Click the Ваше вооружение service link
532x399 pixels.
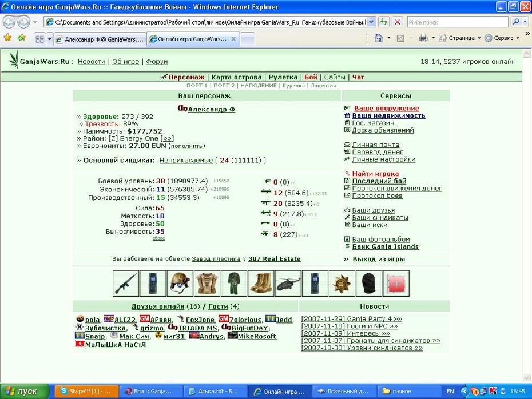point(387,109)
